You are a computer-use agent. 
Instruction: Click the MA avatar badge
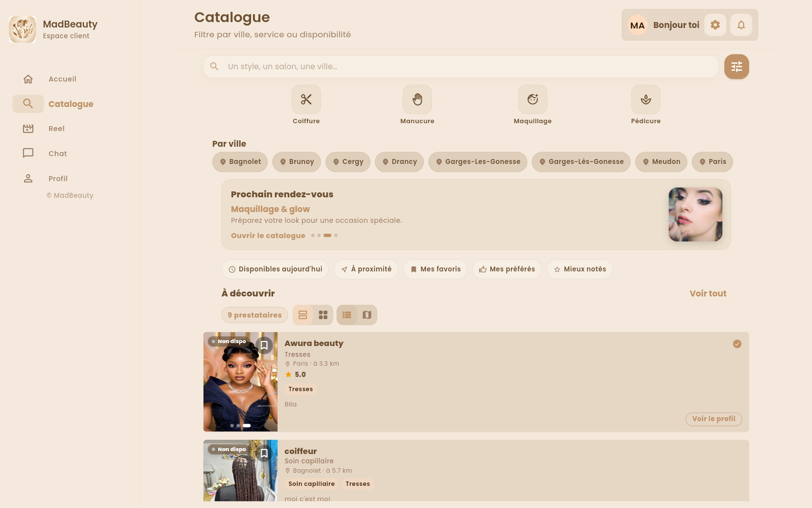pyautogui.click(x=637, y=25)
